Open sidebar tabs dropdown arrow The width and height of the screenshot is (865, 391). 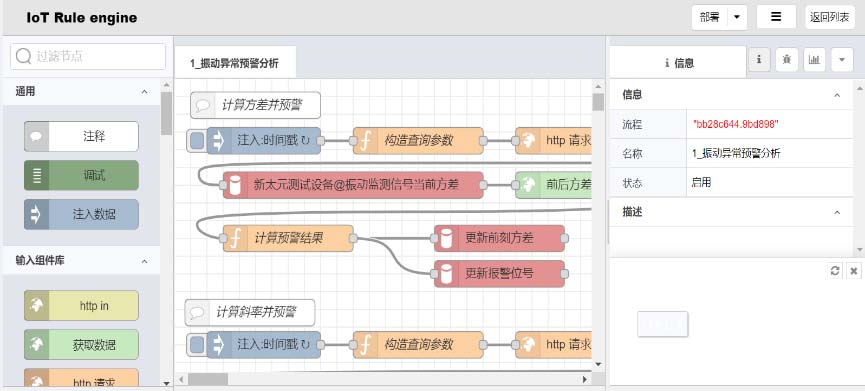click(x=842, y=60)
